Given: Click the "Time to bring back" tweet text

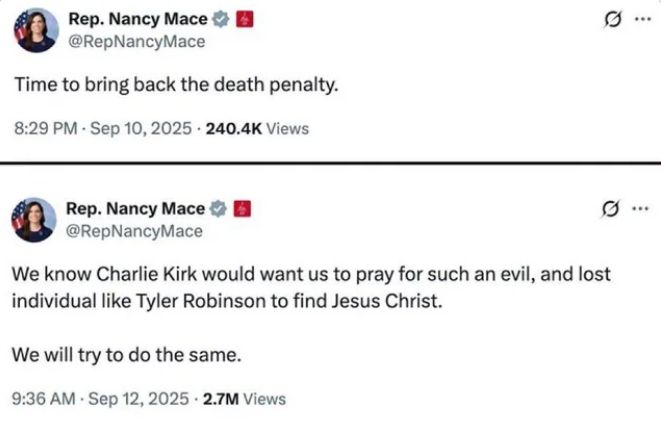Looking at the screenshot, I should (x=176, y=85).
